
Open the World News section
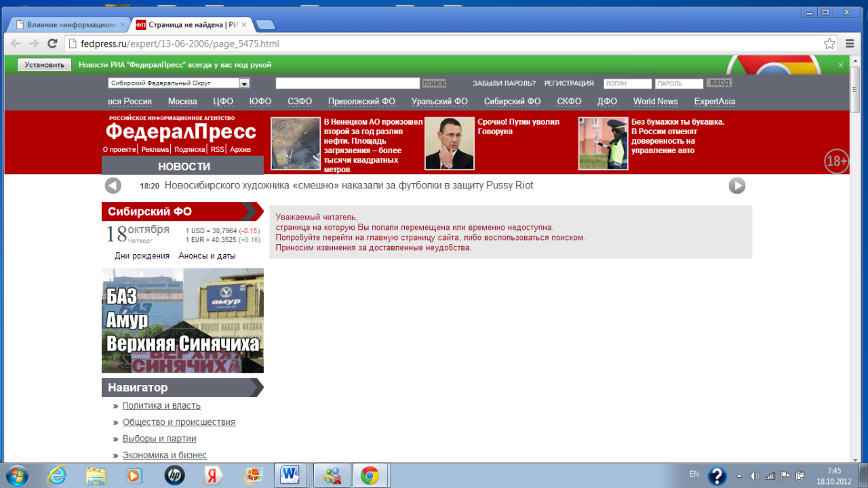[x=655, y=102]
